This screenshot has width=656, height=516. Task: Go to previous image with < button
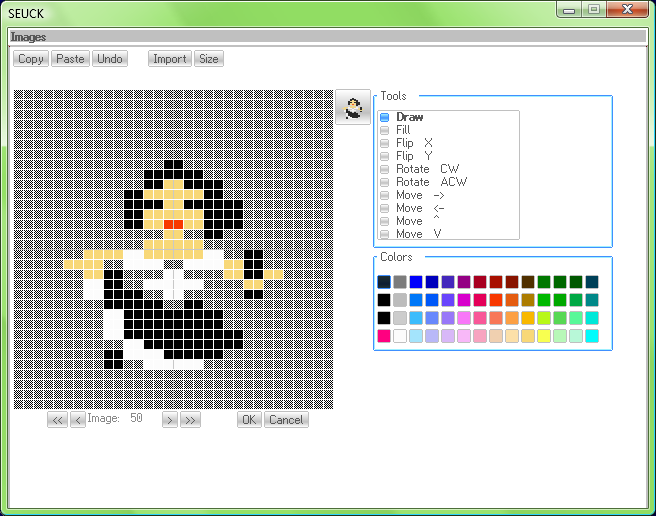pyautogui.click(x=78, y=420)
